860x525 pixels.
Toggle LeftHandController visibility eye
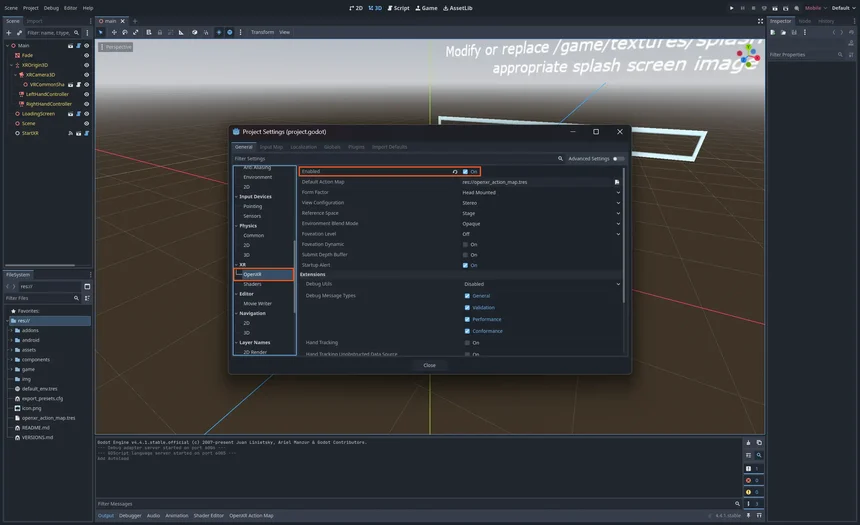(86, 94)
